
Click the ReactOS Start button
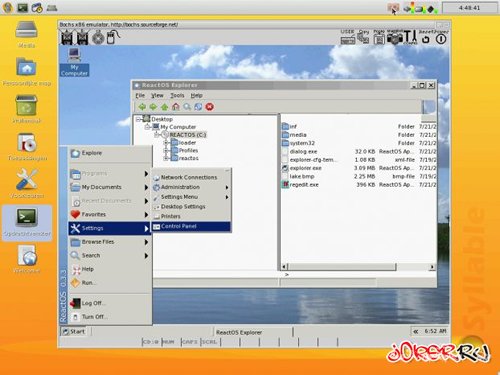(x=74, y=331)
